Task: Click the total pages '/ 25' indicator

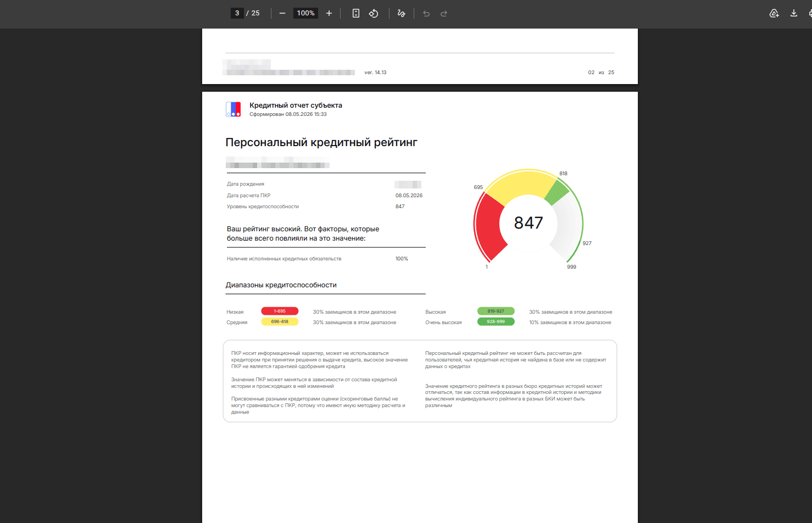Action: pos(253,13)
